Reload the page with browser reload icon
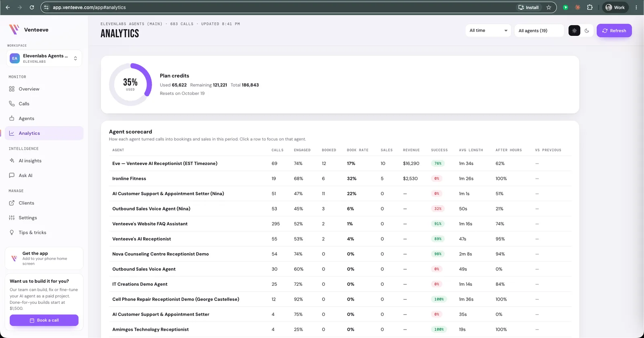This screenshot has width=644, height=338. 32,7
